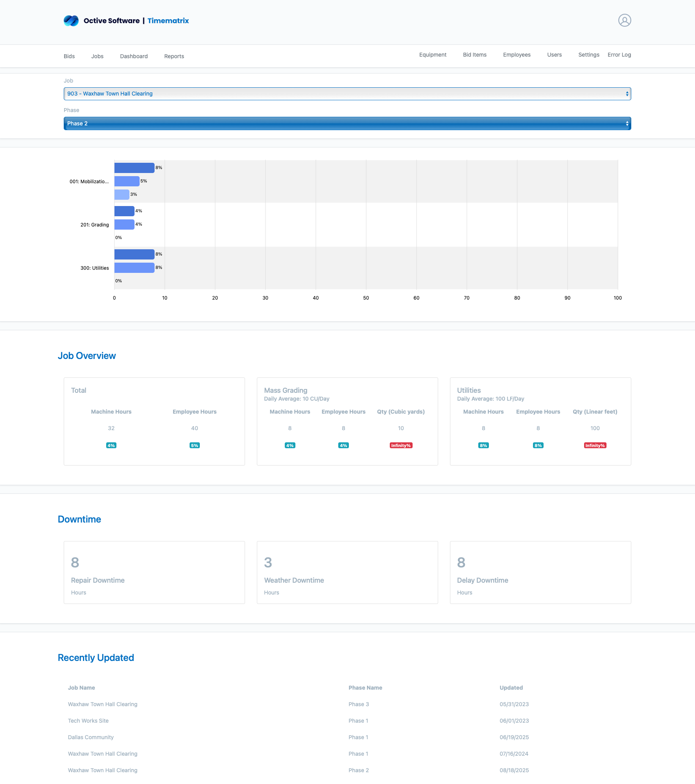Viewport: 695px width, 784px height.
Task: Click the 300: Utilities 8% middle bar
Action: pos(134,268)
